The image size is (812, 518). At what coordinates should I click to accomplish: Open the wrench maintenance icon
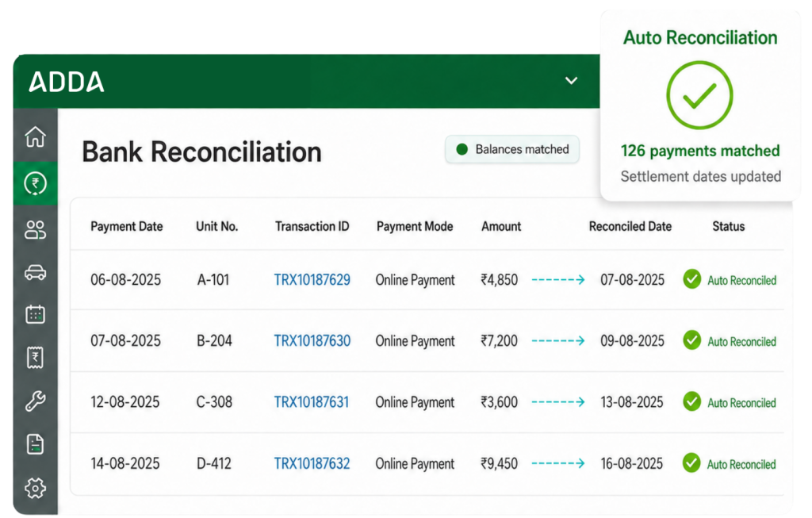coord(35,401)
